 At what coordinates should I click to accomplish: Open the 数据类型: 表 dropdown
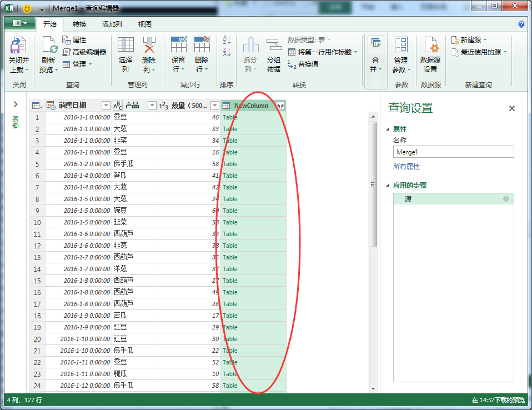[x=309, y=39]
